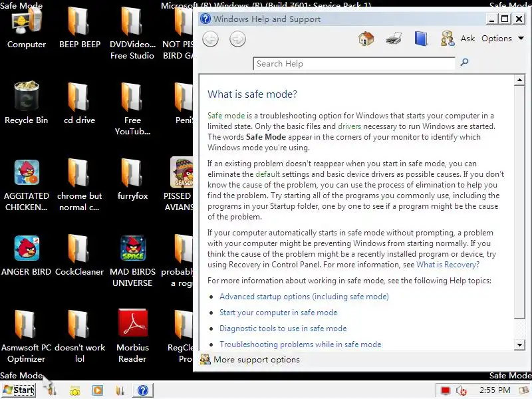
Task: Select the BEEP BEEP folder
Action: click(x=80, y=29)
